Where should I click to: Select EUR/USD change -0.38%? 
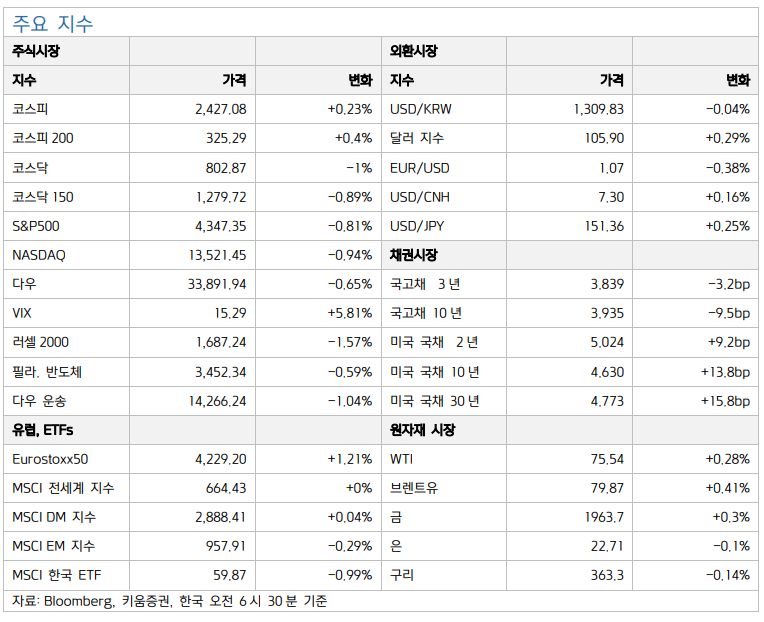(x=727, y=168)
